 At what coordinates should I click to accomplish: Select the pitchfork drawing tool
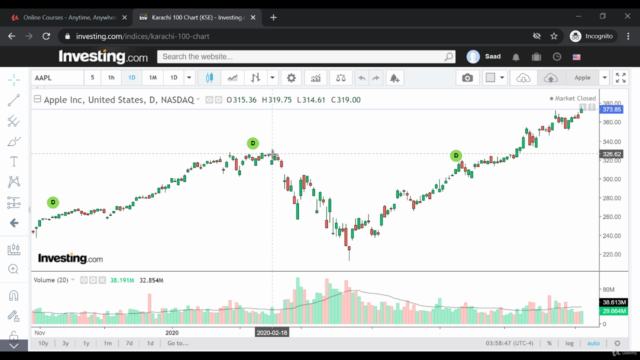(14, 121)
